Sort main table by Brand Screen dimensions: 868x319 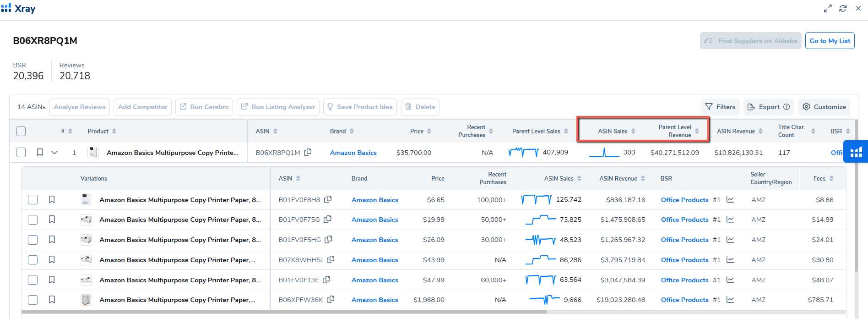point(352,131)
